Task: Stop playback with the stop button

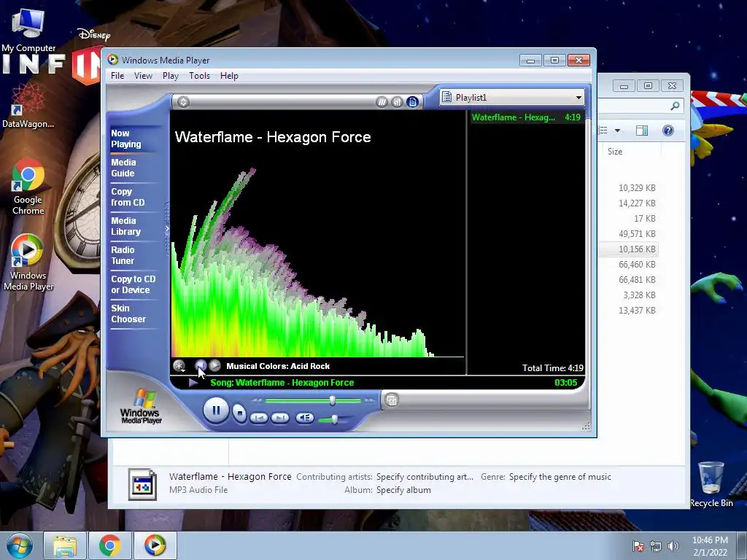Action: pyautogui.click(x=239, y=413)
